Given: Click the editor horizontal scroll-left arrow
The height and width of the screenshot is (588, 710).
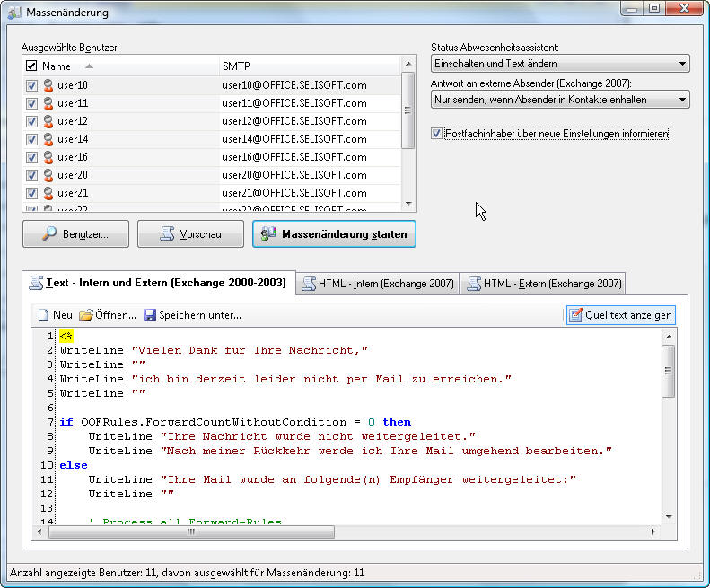Looking at the screenshot, I should pyautogui.click(x=39, y=531).
